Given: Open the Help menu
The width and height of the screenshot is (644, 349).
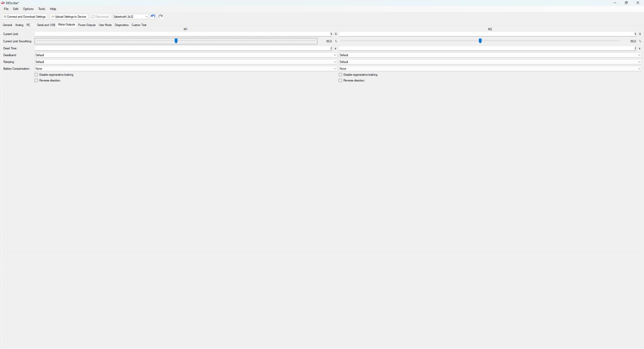Looking at the screenshot, I should tap(53, 9).
